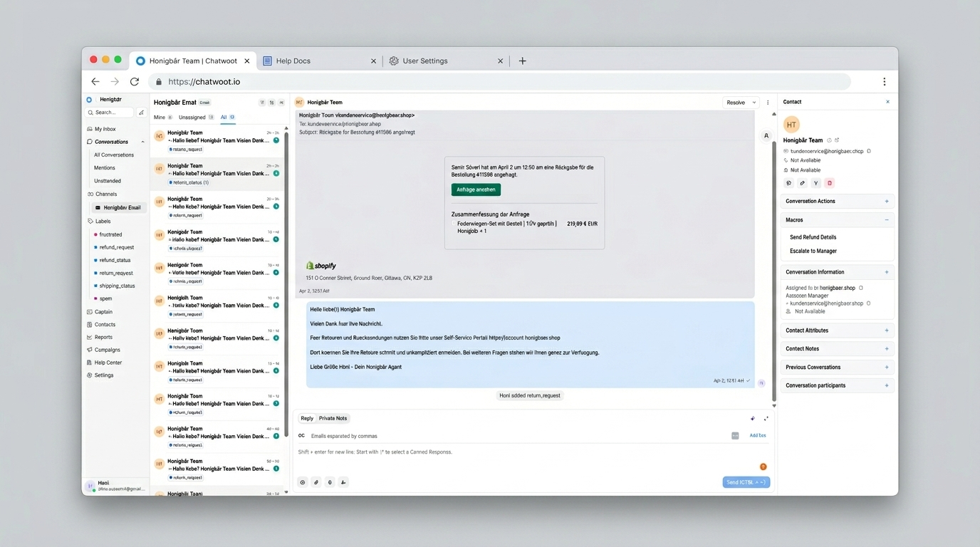Switch to Private Note mode

coord(333,419)
